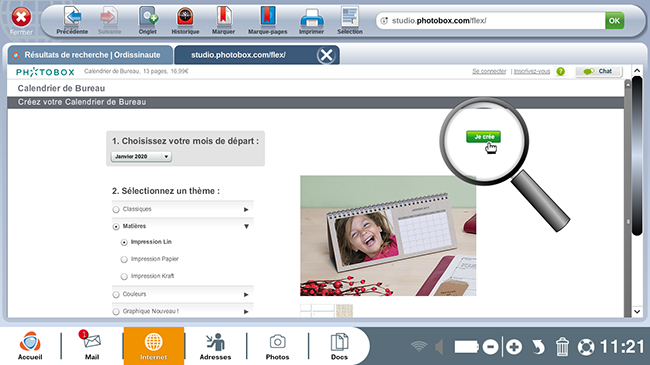Image resolution: width=650 pixels, height=365 pixels.
Task: Click the 11:21 clock
Action: [622, 347]
